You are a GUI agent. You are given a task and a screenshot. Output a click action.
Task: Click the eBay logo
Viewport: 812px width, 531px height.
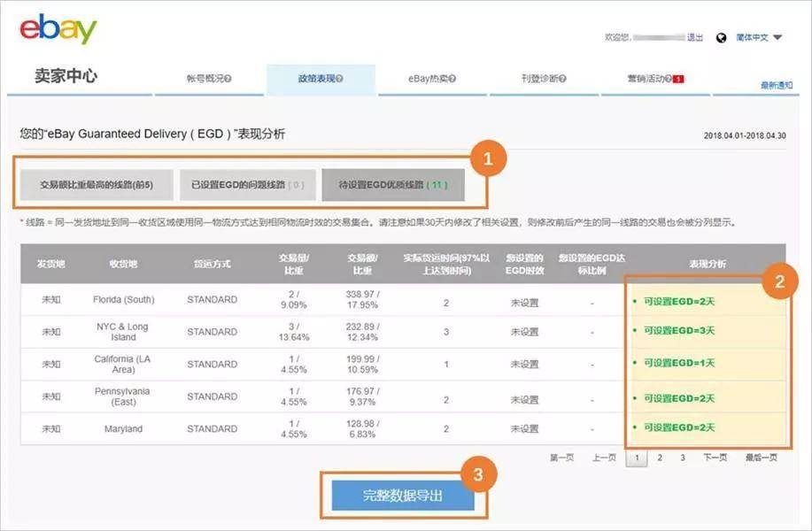(58, 29)
